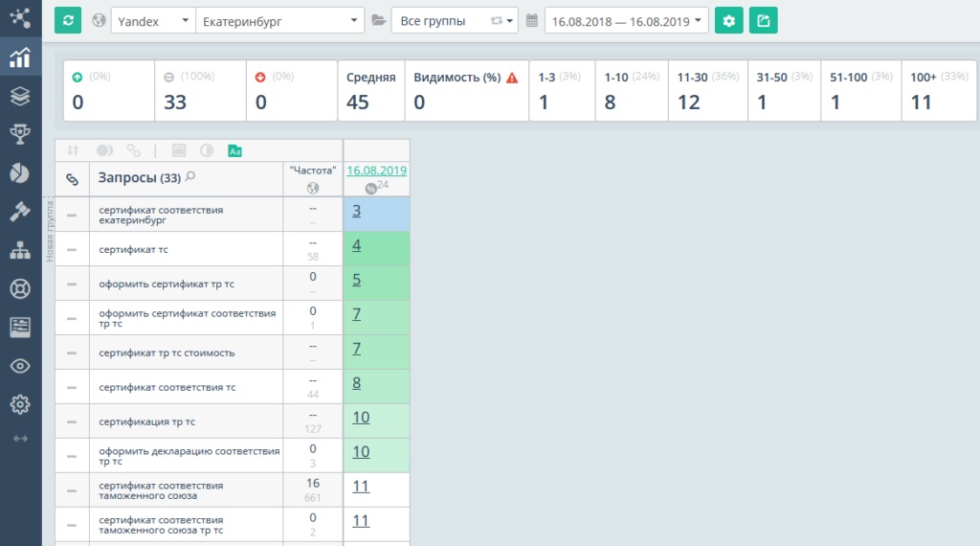Open the layers stack icon in sidebar

coord(20,96)
